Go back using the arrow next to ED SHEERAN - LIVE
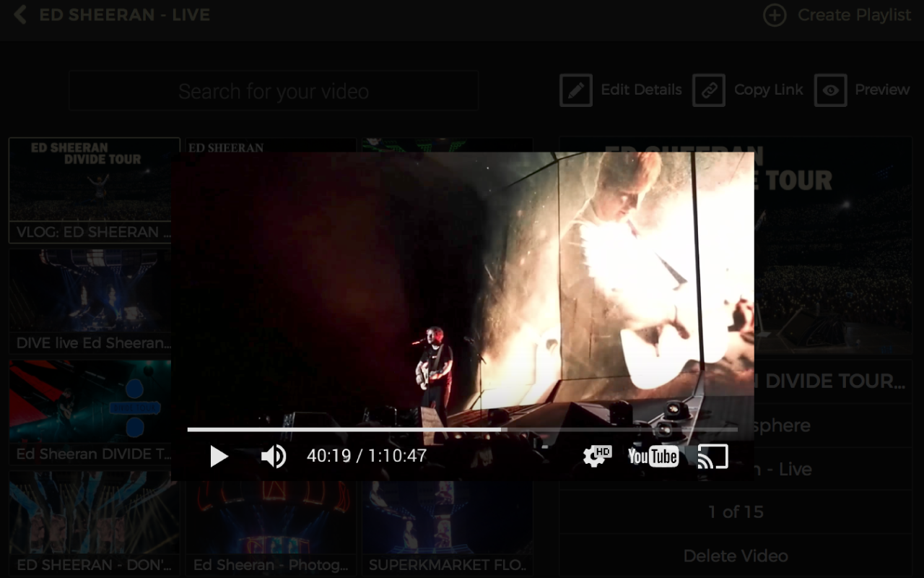The image size is (924, 578). 20,14
